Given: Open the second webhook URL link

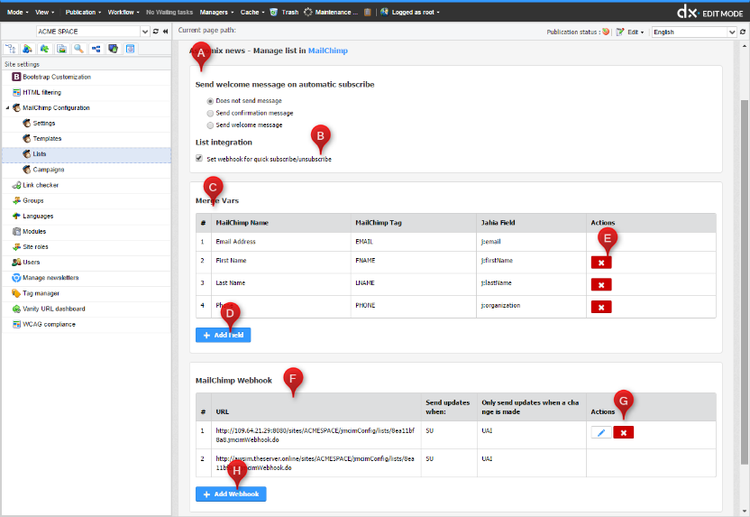Looking at the screenshot, I should (315, 463).
